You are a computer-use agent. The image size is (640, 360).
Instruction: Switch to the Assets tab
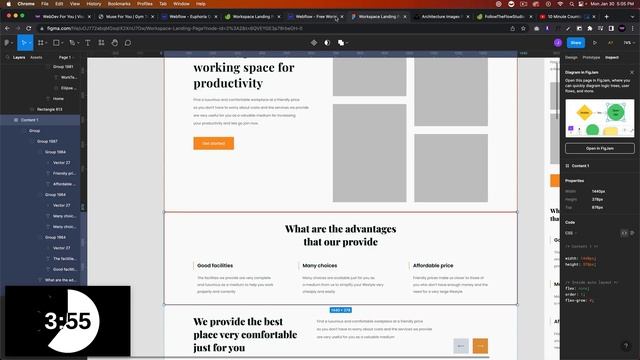point(36,58)
